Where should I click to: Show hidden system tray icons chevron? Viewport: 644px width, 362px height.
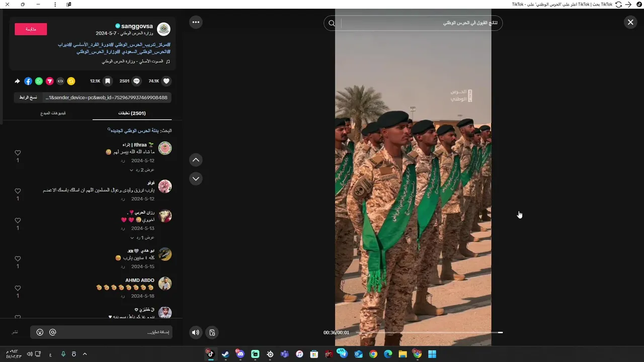(x=85, y=354)
